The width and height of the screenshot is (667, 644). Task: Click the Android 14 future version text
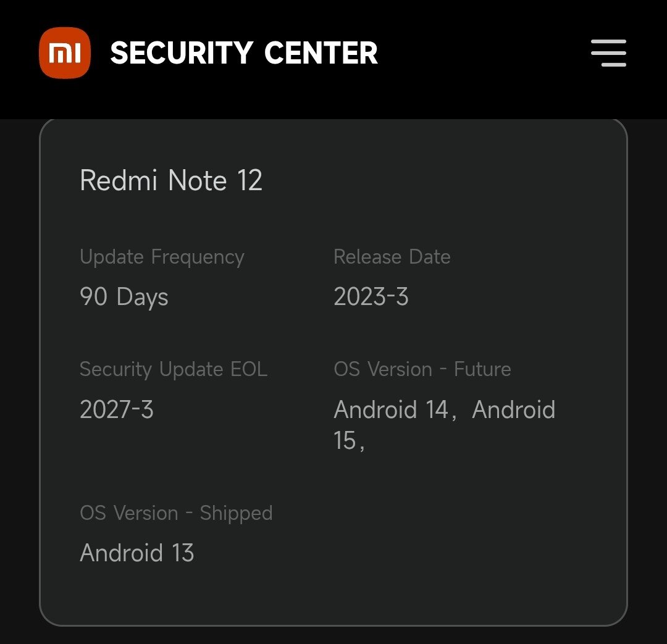coord(391,409)
